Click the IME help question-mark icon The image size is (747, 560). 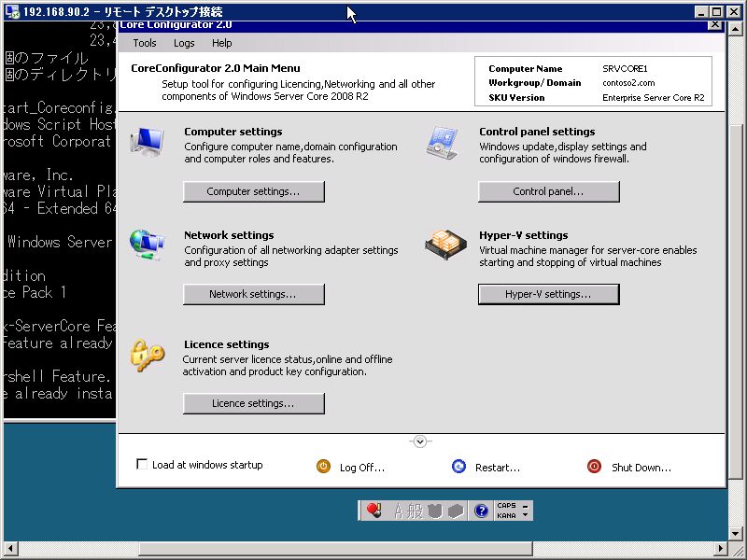(482, 511)
